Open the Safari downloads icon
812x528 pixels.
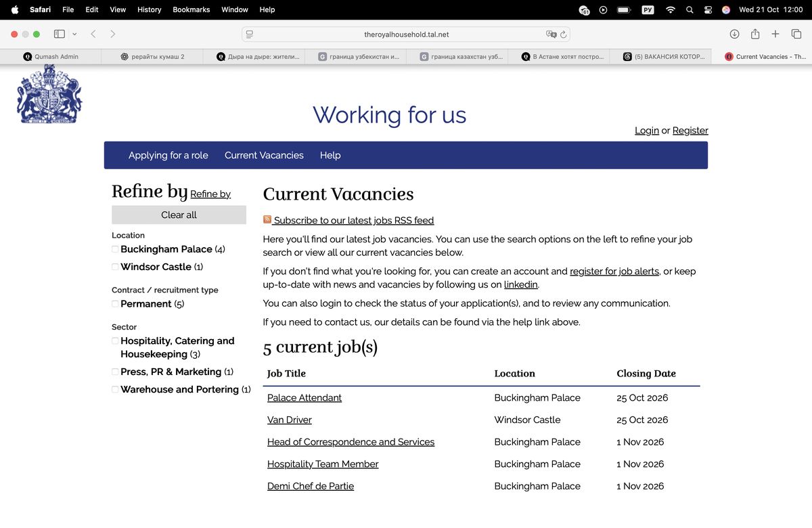(x=734, y=34)
